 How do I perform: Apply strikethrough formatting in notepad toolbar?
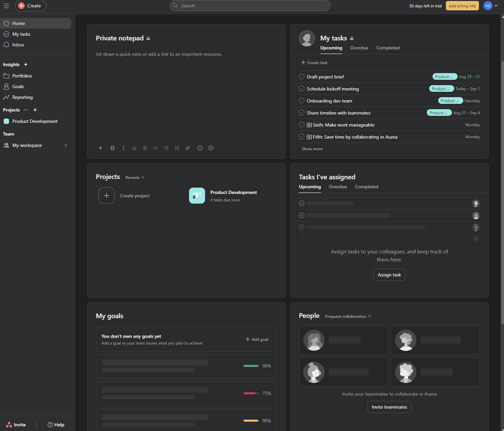pos(145,148)
